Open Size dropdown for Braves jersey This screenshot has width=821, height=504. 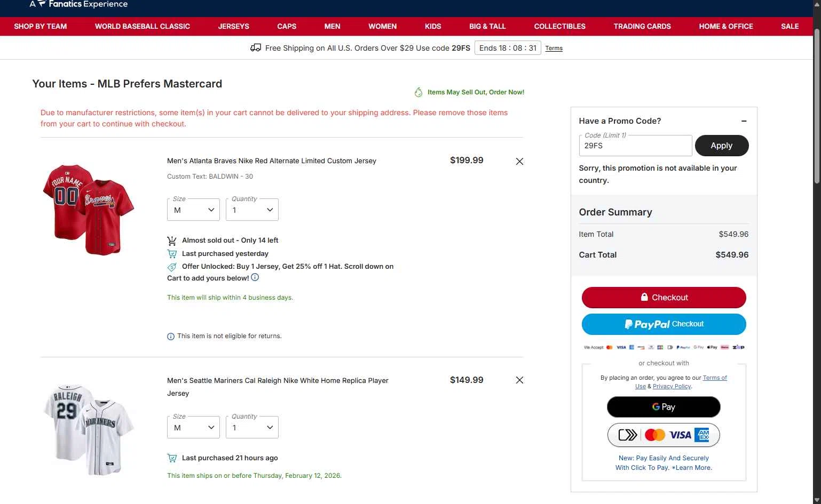click(193, 210)
